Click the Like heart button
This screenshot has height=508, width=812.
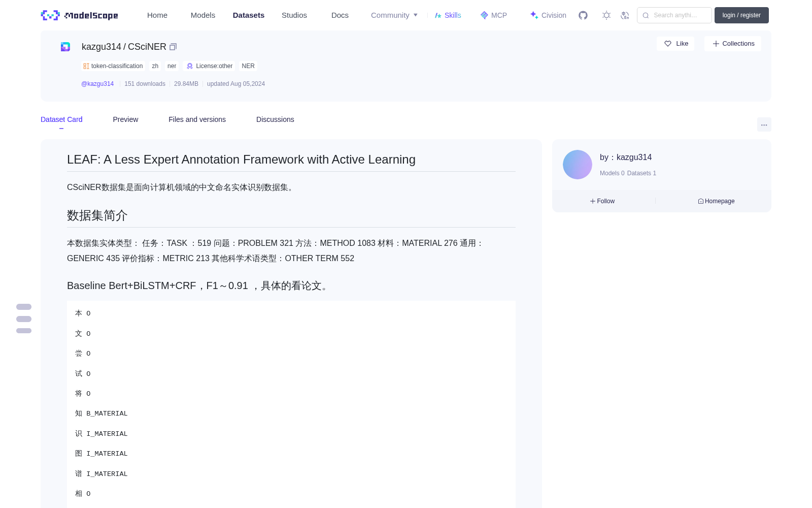tap(675, 44)
